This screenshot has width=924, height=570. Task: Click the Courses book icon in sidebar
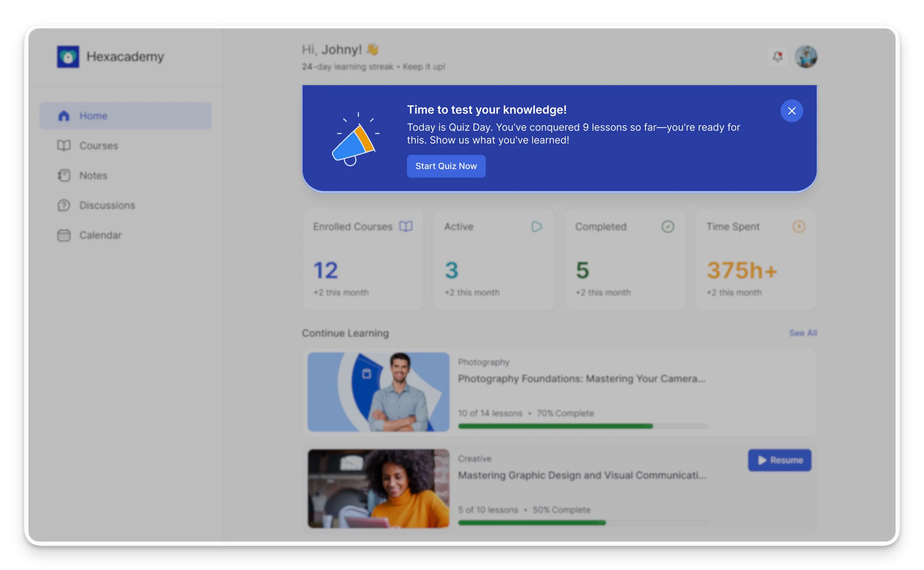[x=64, y=146]
